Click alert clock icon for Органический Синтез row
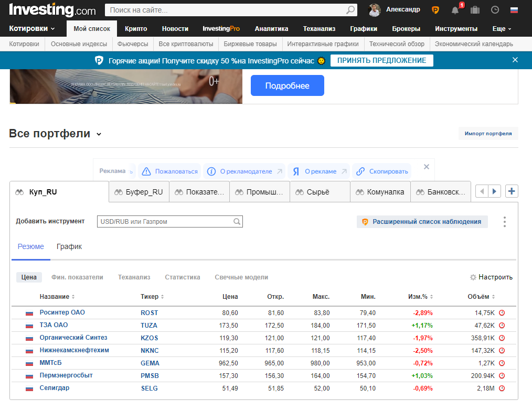Screen dimensions: 532x411 (502, 338)
